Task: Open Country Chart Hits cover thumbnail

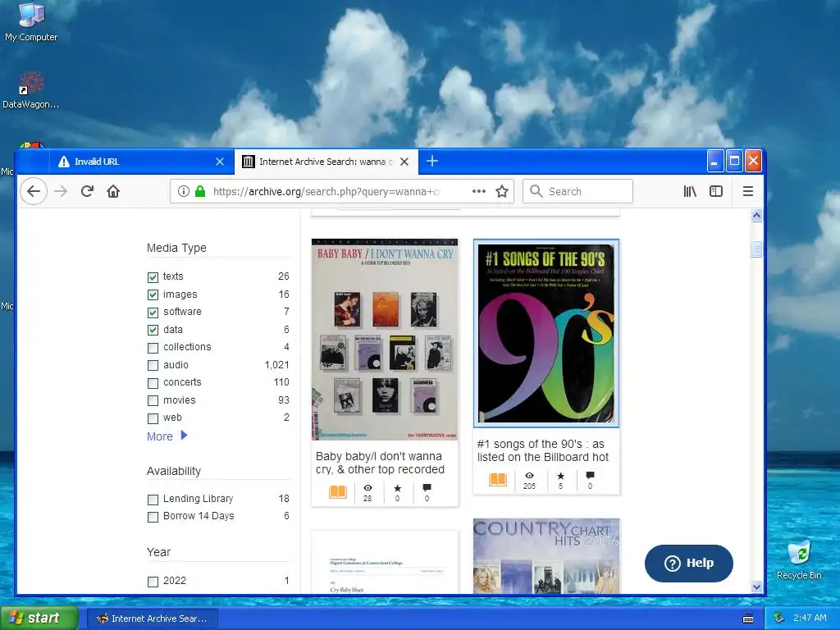Action: 546,556
